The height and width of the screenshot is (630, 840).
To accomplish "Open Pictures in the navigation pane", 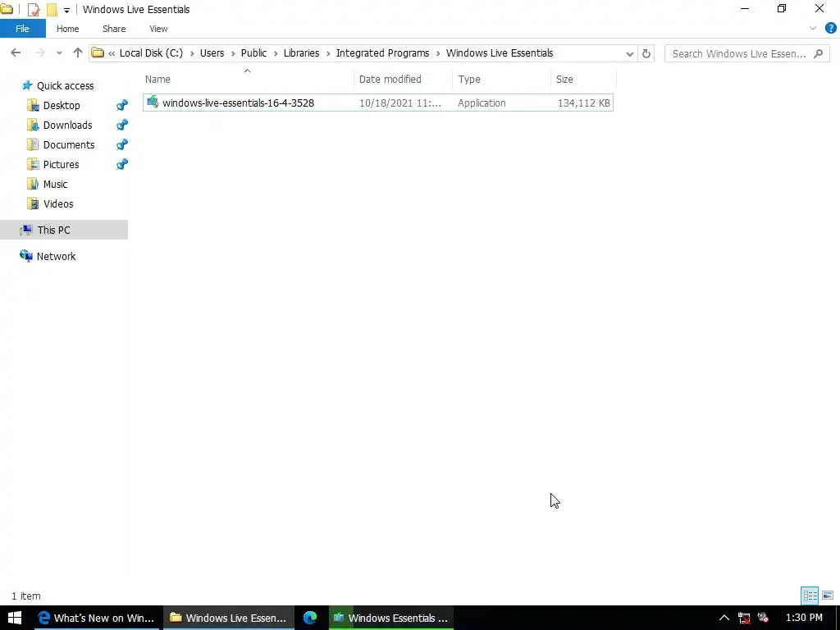I will tap(61, 165).
